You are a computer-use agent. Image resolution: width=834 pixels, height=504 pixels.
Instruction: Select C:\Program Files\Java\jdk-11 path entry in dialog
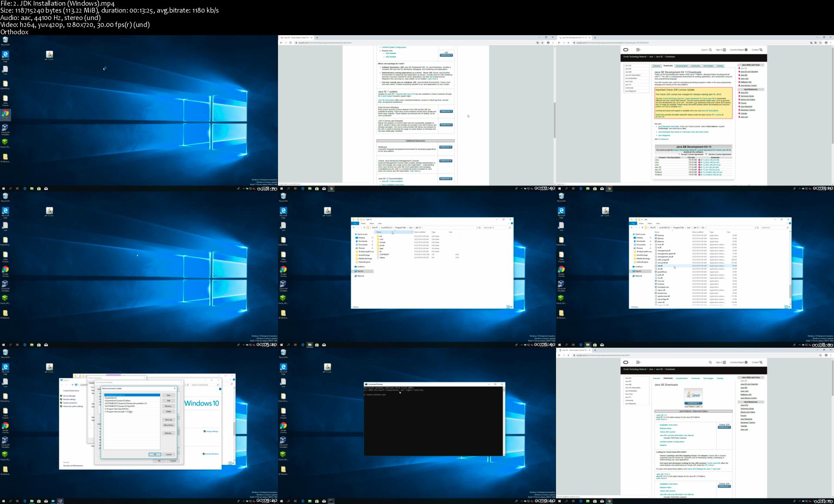118,412
